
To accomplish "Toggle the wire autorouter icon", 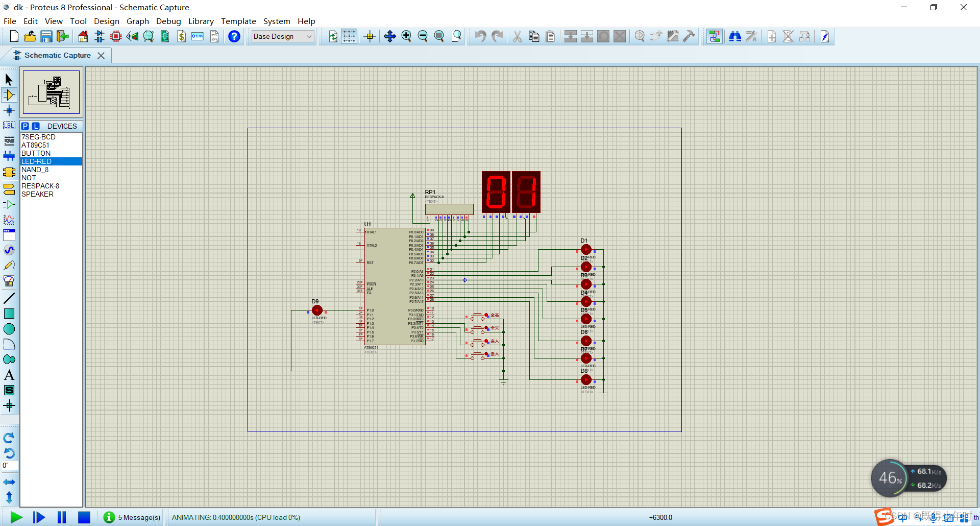I will tap(715, 36).
